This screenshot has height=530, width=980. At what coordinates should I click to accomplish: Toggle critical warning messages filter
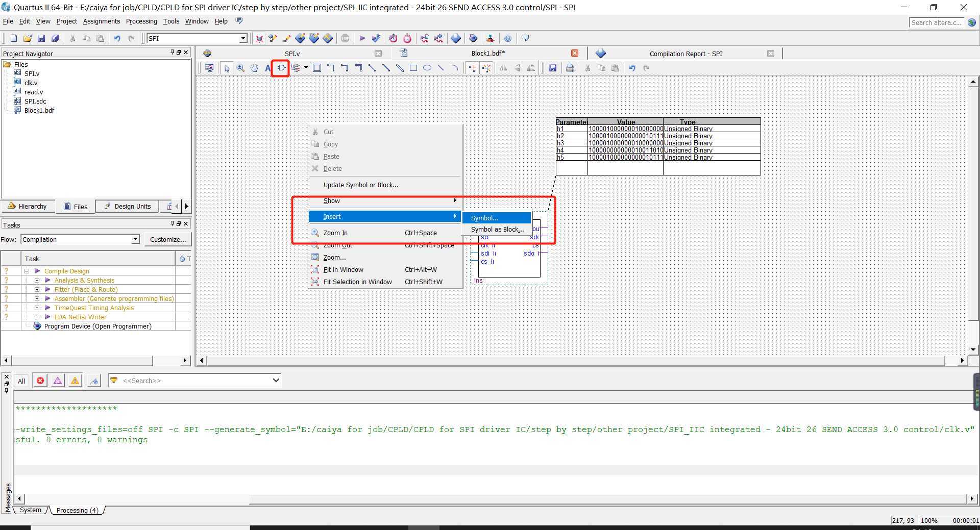coord(58,381)
